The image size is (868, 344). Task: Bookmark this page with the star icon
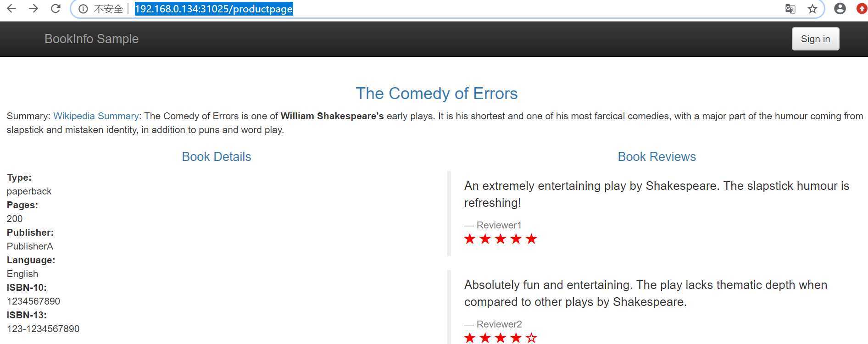[x=812, y=9]
